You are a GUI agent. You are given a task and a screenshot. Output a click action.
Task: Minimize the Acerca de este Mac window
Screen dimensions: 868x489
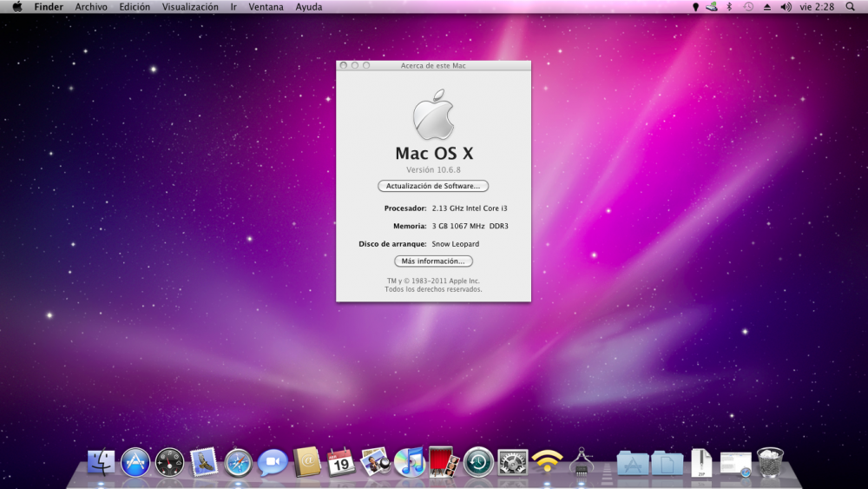coord(355,65)
